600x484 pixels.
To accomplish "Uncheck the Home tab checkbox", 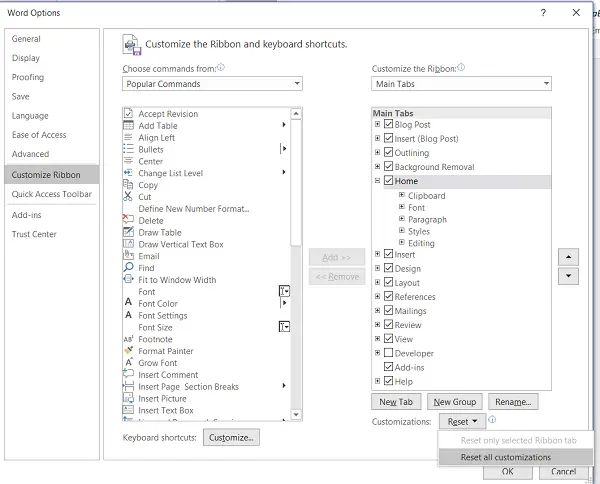I will coord(388,180).
